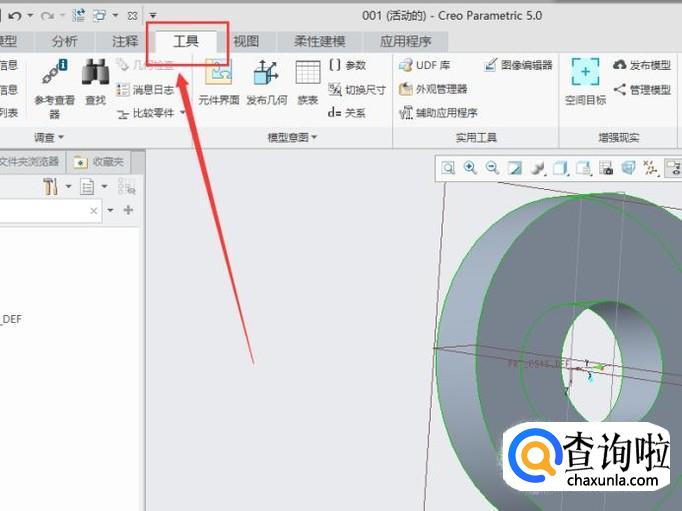Click the 发布几何 icon
This screenshot has width=682, height=511.
266,72
